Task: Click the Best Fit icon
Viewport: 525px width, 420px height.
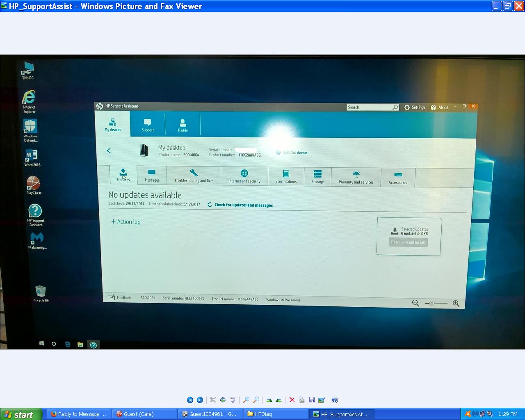Action: click(213, 400)
